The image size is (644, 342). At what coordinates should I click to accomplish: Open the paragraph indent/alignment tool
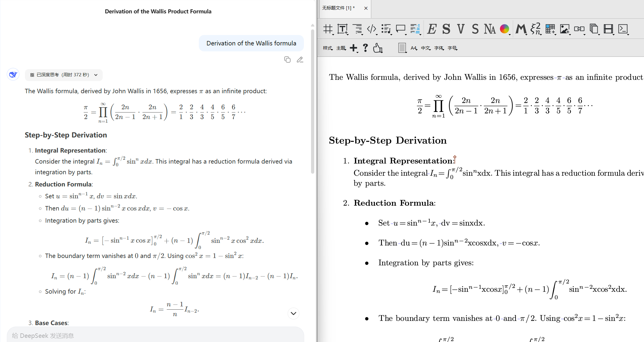pyautogui.click(x=358, y=29)
